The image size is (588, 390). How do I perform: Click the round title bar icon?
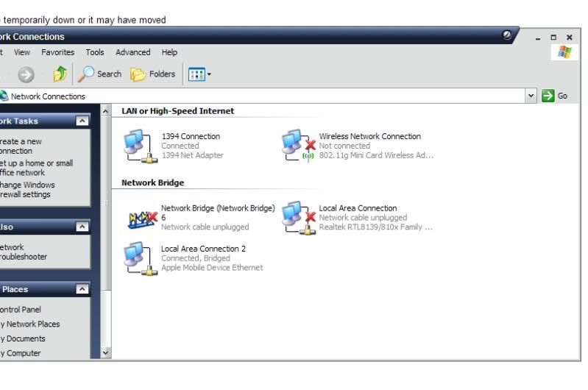click(x=506, y=35)
